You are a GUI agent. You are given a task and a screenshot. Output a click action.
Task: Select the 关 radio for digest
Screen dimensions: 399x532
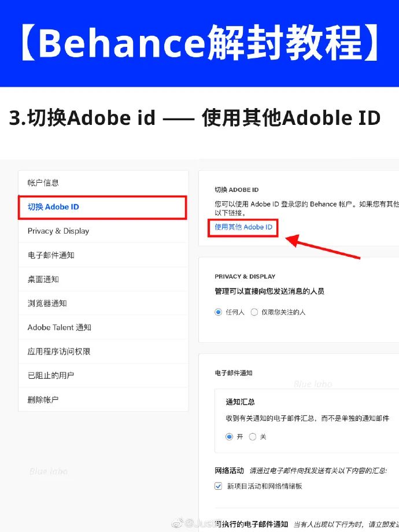(x=253, y=437)
